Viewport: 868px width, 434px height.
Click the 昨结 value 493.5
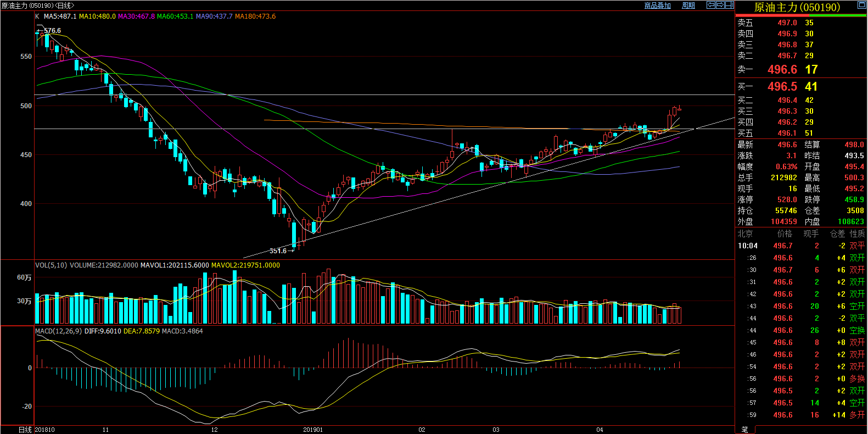854,156
